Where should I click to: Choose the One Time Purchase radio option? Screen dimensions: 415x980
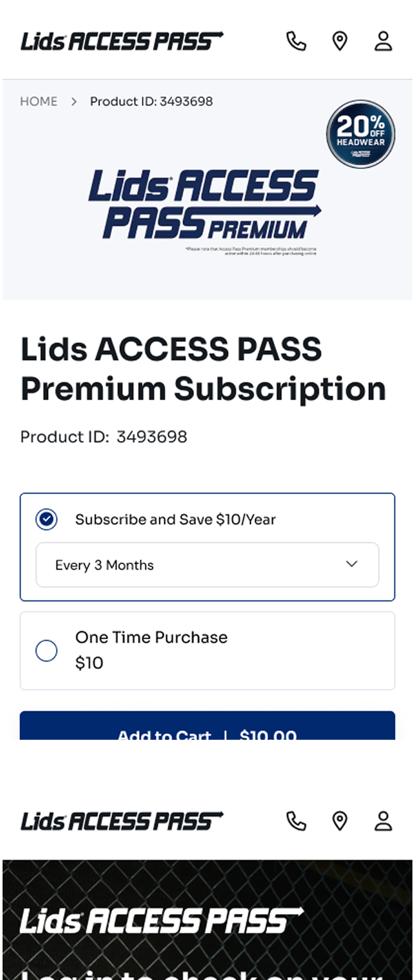click(47, 651)
